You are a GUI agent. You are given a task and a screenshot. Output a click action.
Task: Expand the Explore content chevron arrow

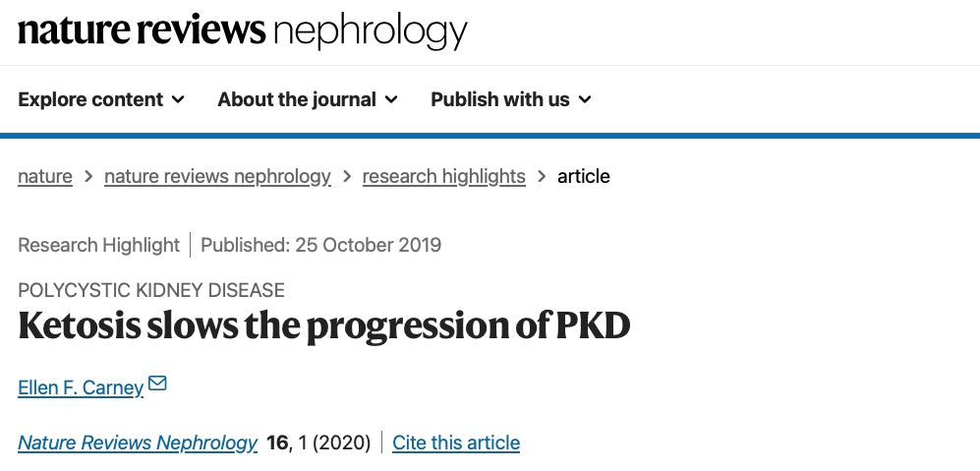coord(178,99)
